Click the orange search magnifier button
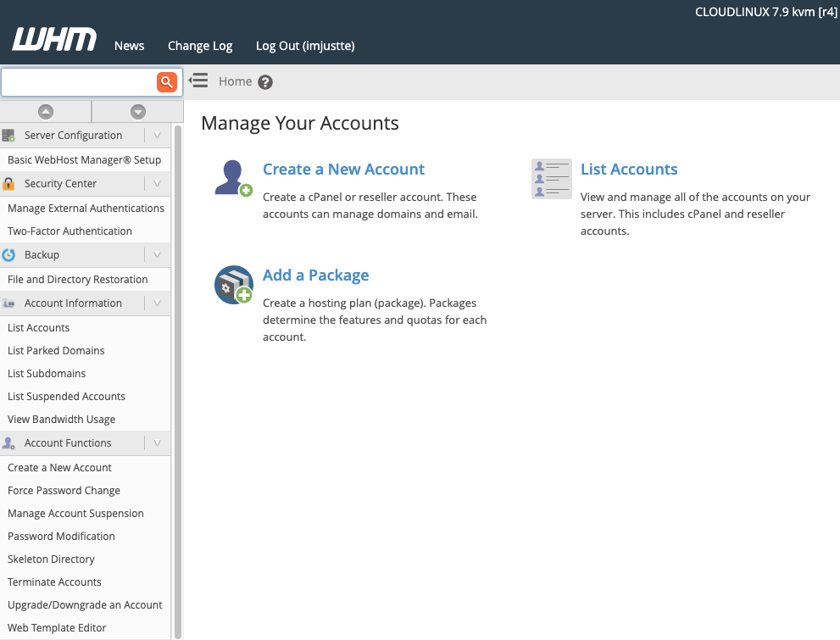 [x=166, y=81]
